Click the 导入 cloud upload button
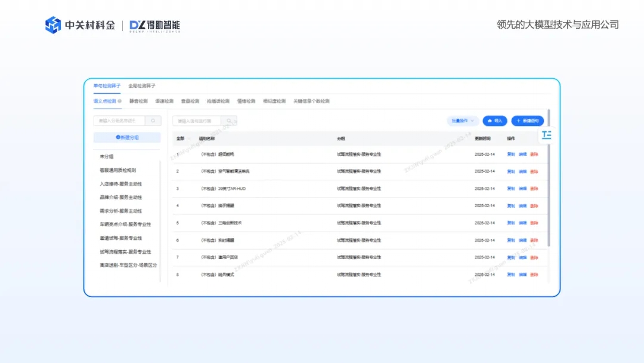The width and height of the screenshot is (644, 363). pos(494,121)
